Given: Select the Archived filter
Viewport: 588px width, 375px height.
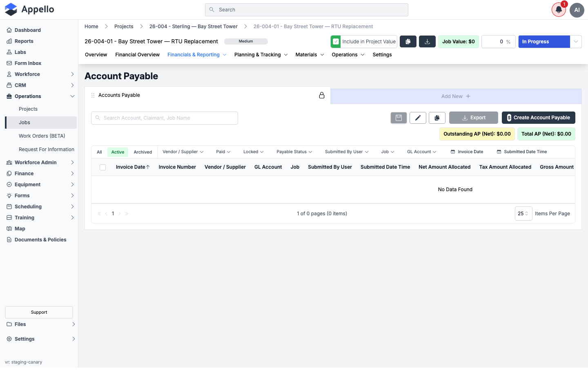Looking at the screenshot, I should tap(143, 152).
